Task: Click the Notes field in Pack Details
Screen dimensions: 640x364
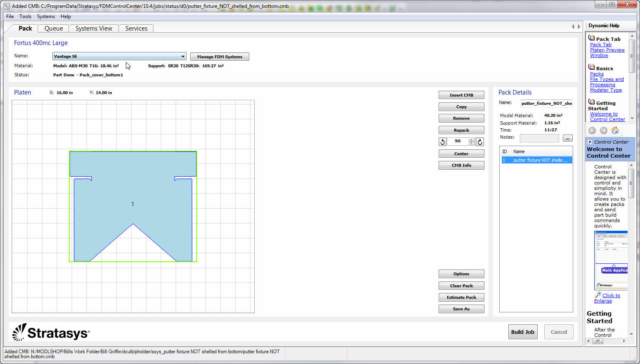Action: tap(539, 138)
